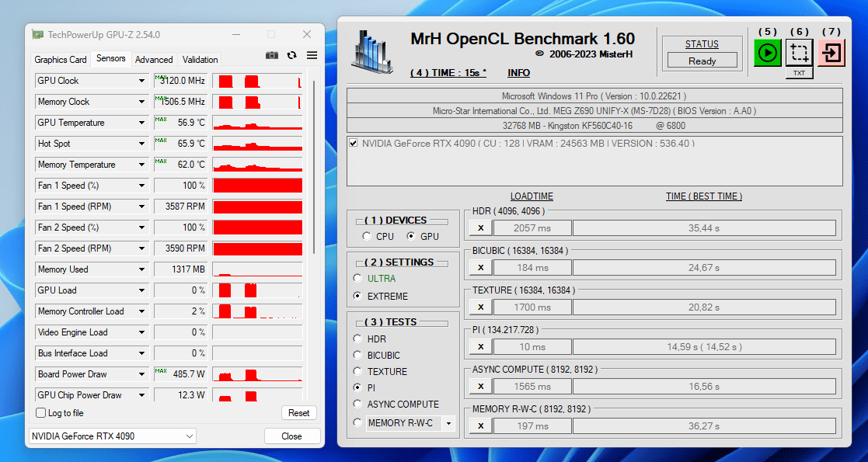Select the TEXTURE test radio button
Screen dimensions: 868x462
point(357,371)
